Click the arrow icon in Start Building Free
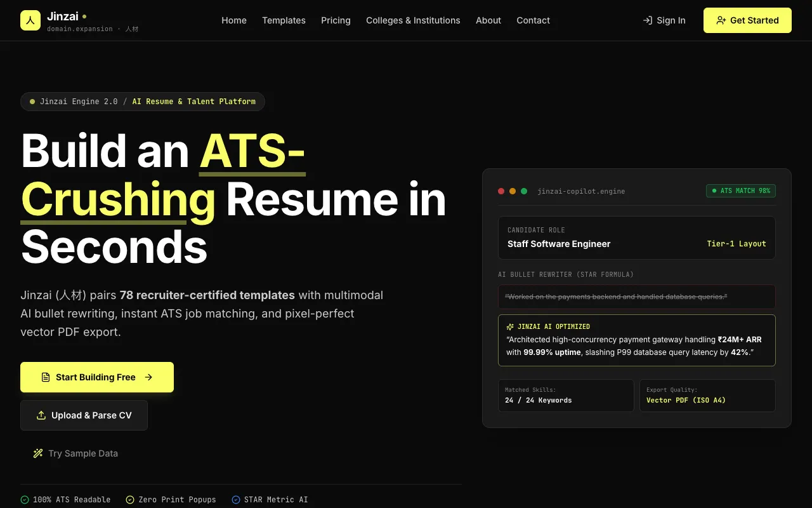 click(x=148, y=377)
